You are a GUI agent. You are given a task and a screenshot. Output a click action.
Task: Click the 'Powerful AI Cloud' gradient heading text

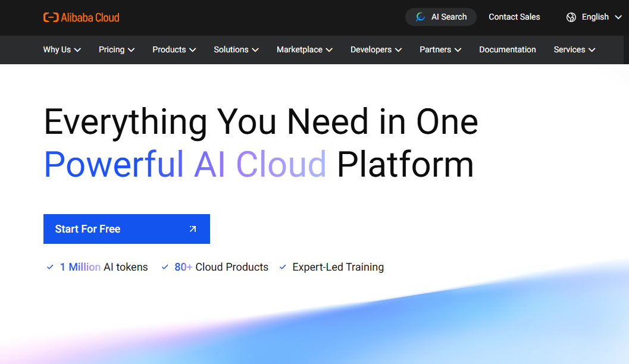click(x=185, y=164)
